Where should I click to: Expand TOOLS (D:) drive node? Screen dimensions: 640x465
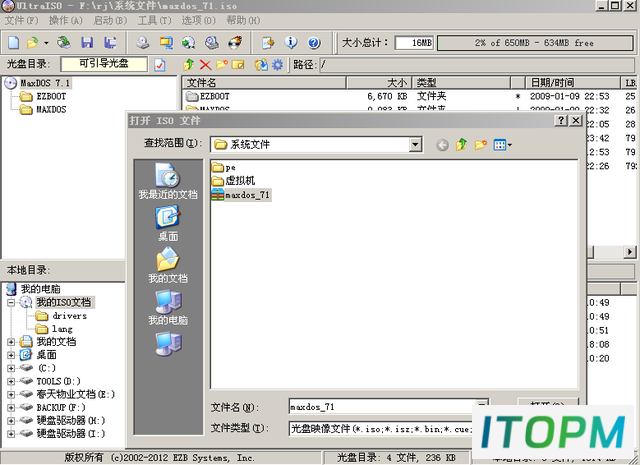point(11,381)
